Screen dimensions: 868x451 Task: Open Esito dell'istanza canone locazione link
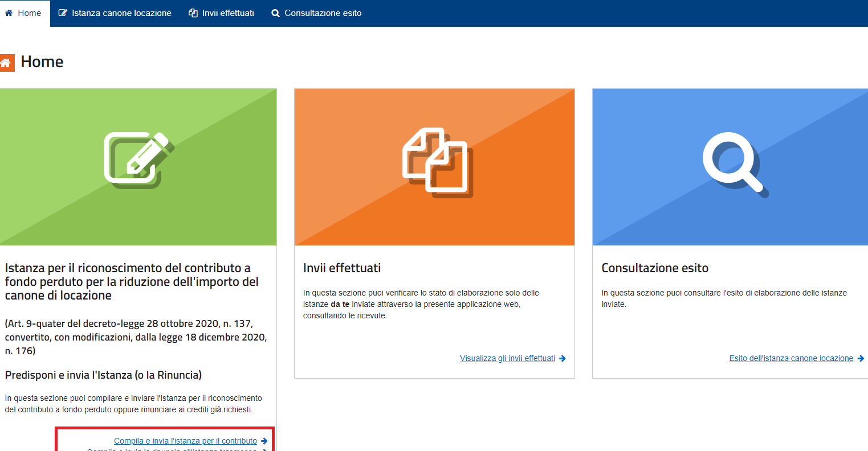coord(791,358)
